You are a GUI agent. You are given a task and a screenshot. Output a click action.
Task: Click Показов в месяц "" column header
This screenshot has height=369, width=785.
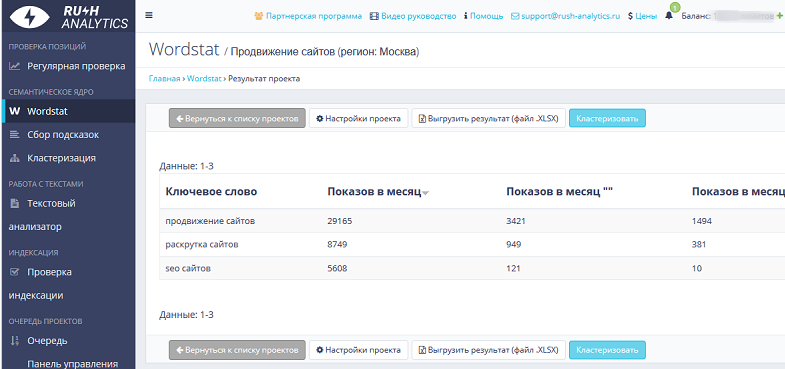560,192
